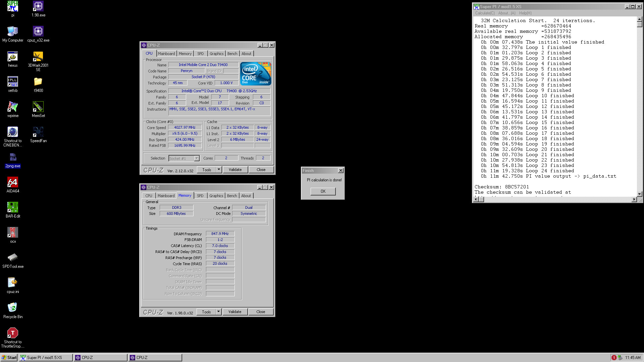Click Validate in CPU-Z 1.98.0 window

pos(235,312)
